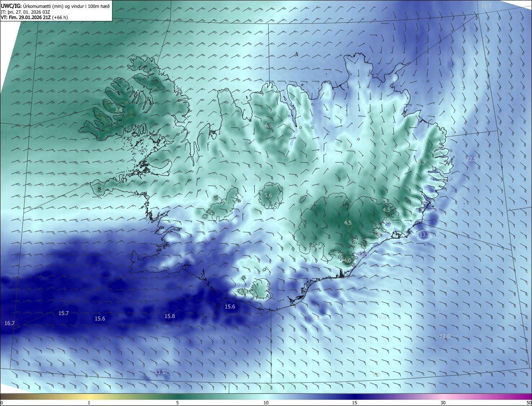Click the 5.6 value inside the small glacier outline

coord(268,195)
